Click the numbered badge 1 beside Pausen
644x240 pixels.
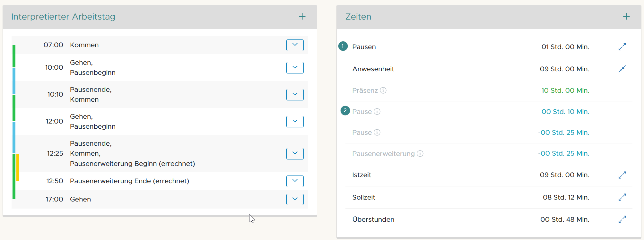pos(343,46)
